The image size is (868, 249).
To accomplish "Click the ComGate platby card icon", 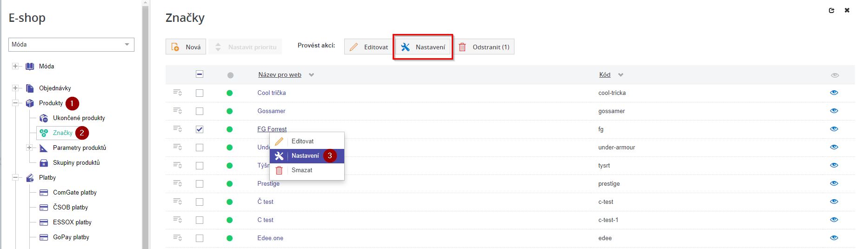I will point(44,193).
